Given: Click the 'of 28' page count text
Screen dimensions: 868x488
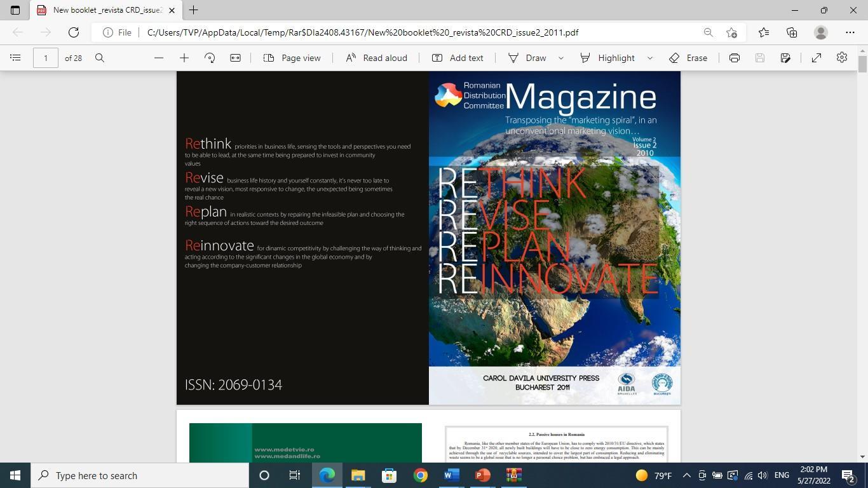Looking at the screenshot, I should pyautogui.click(x=73, y=58).
